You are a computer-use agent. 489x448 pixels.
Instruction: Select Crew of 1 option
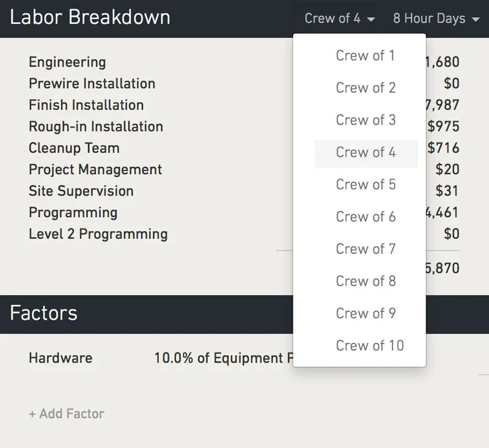pyautogui.click(x=366, y=56)
